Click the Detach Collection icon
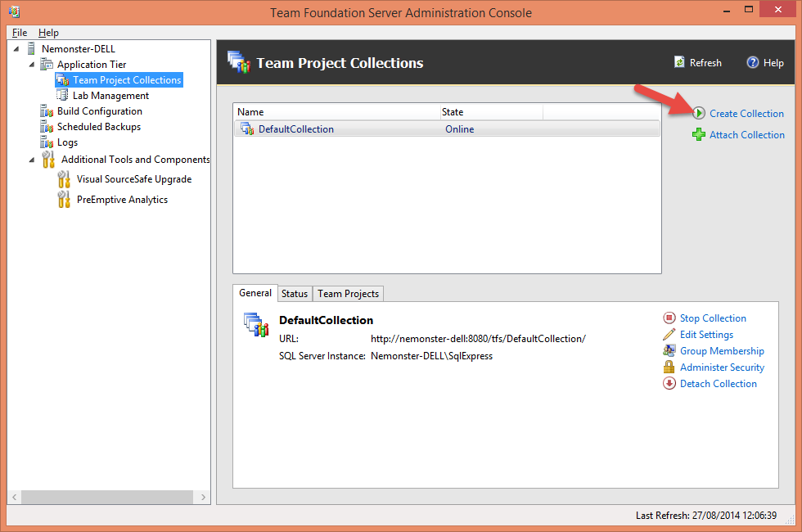 click(669, 383)
